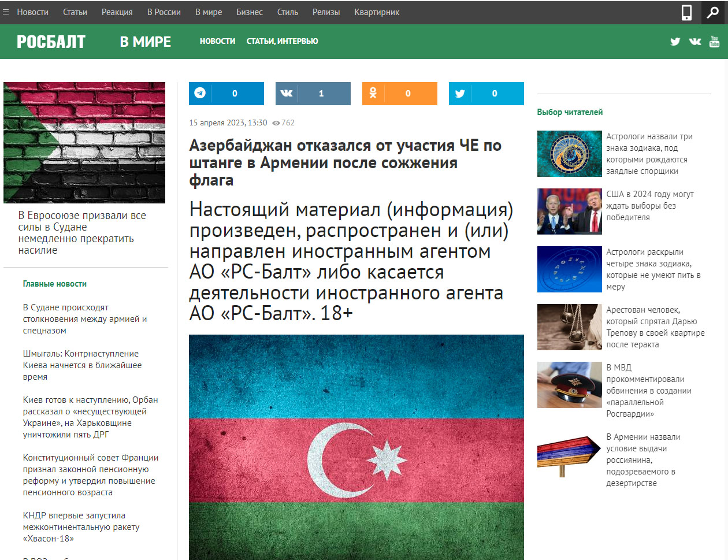The width and height of the screenshot is (728, 560).
Task: Share article via VK button
Action: tap(313, 94)
